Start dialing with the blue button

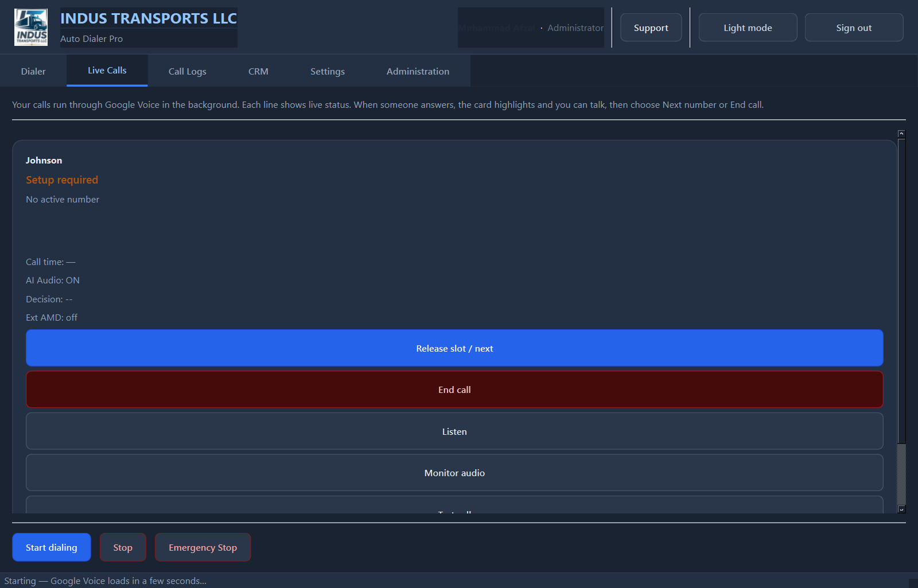click(x=52, y=547)
